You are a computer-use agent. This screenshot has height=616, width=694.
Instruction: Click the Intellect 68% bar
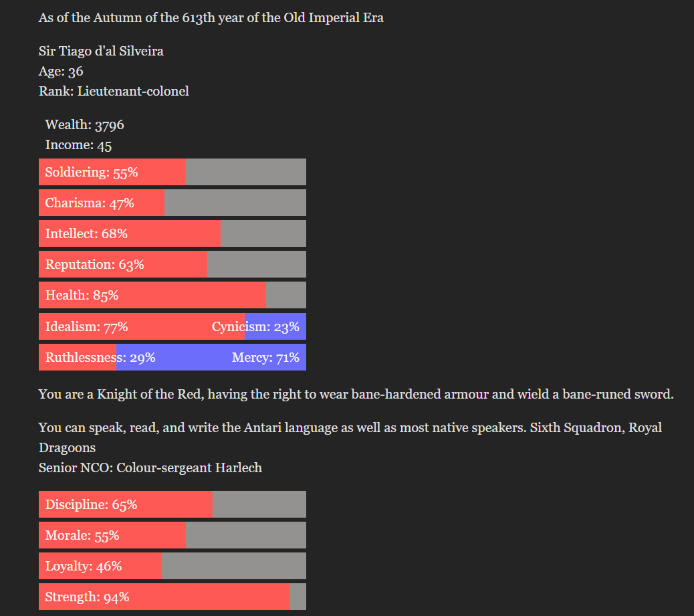pyautogui.click(x=172, y=233)
